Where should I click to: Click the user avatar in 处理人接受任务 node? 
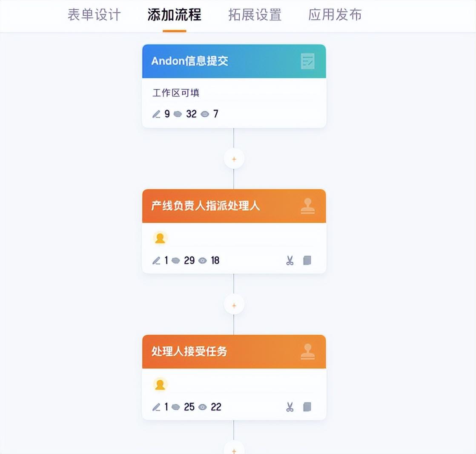(x=160, y=385)
